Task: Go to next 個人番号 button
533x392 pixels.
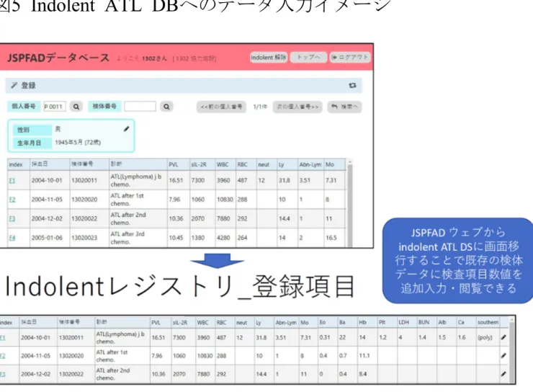Action: pyautogui.click(x=297, y=107)
